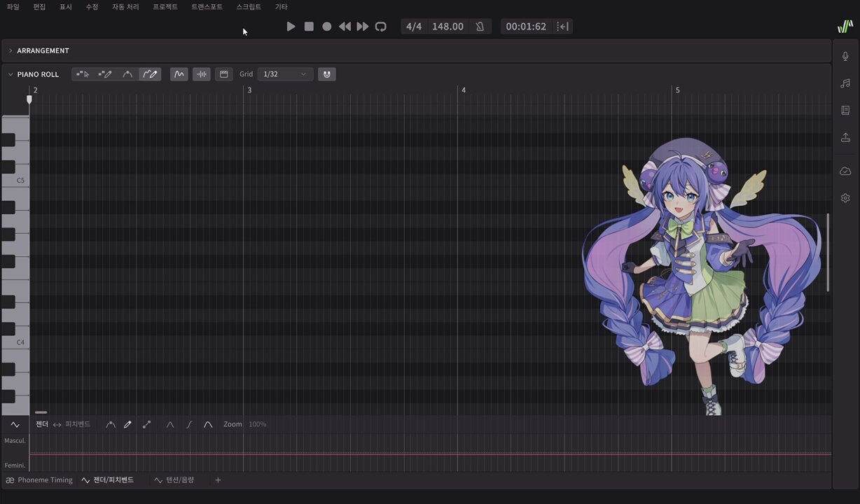Click the parameter curve icon beside 젠더

click(15, 424)
